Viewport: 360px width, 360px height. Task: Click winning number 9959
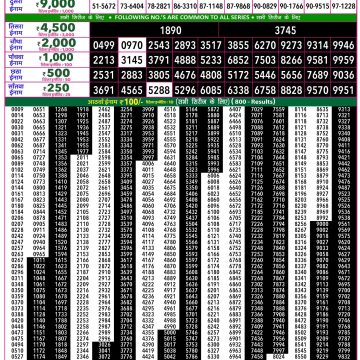[343, 60]
